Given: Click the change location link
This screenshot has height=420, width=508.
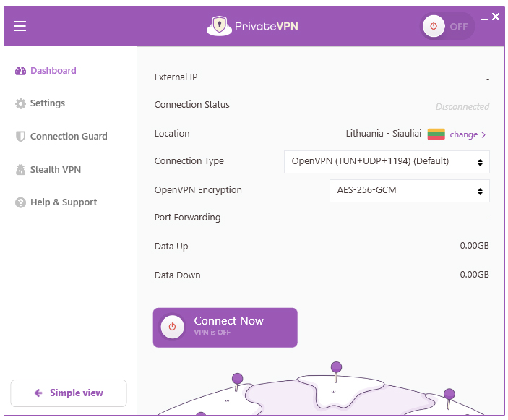Looking at the screenshot, I should pyautogui.click(x=468, y=134).
